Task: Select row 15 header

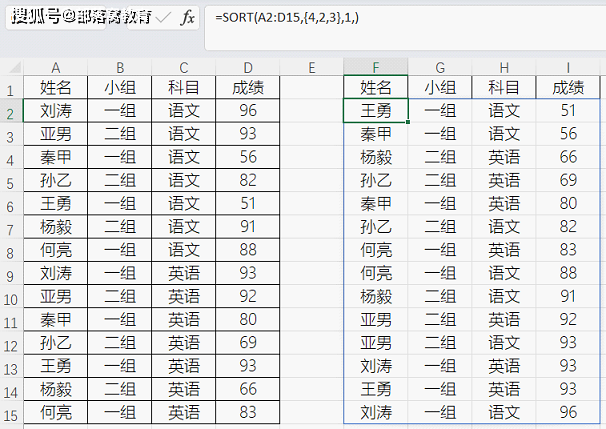Action: [10, 411]
